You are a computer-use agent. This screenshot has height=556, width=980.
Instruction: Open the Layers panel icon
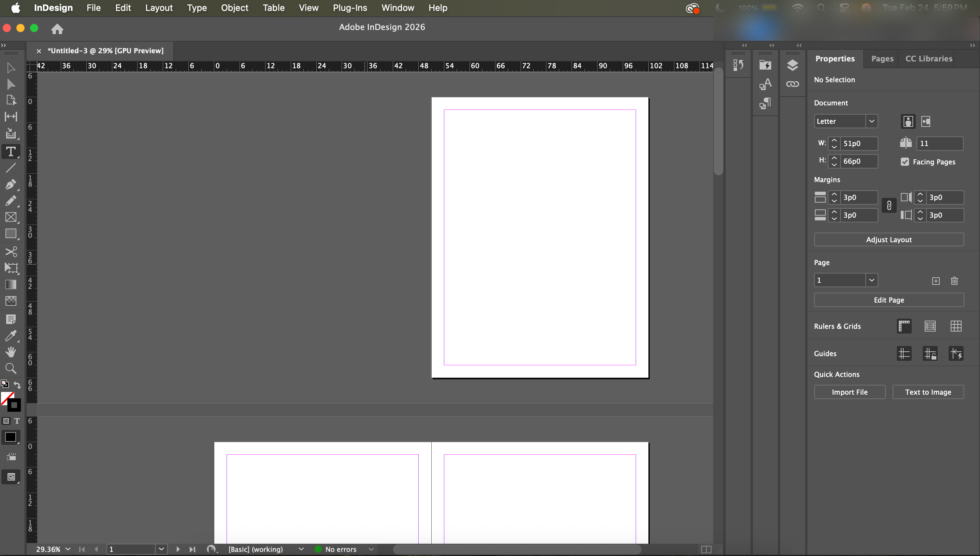point(792,65)
